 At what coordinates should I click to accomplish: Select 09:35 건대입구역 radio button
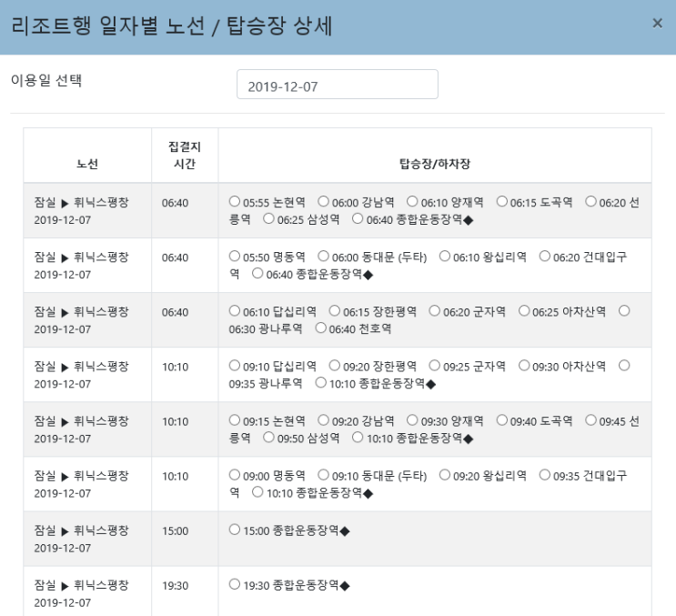pyautogui.click(x=545, y=475)
